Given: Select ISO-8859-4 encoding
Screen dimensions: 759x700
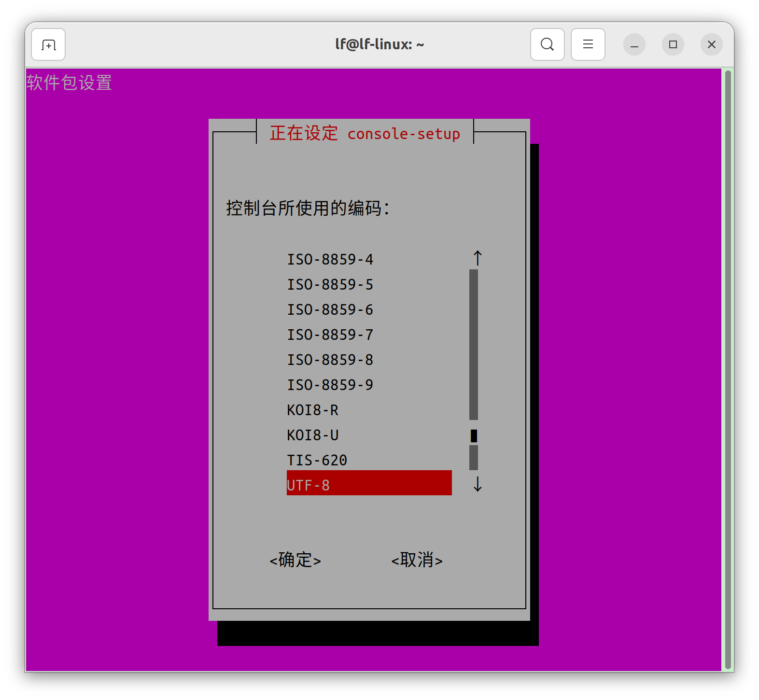Looking at the screenshot, I should 369,259.
